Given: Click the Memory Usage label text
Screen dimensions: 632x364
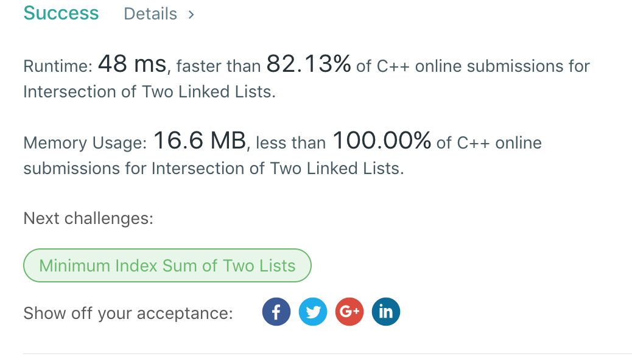Looking at the screenshot, I should click(x=85, y=144).
